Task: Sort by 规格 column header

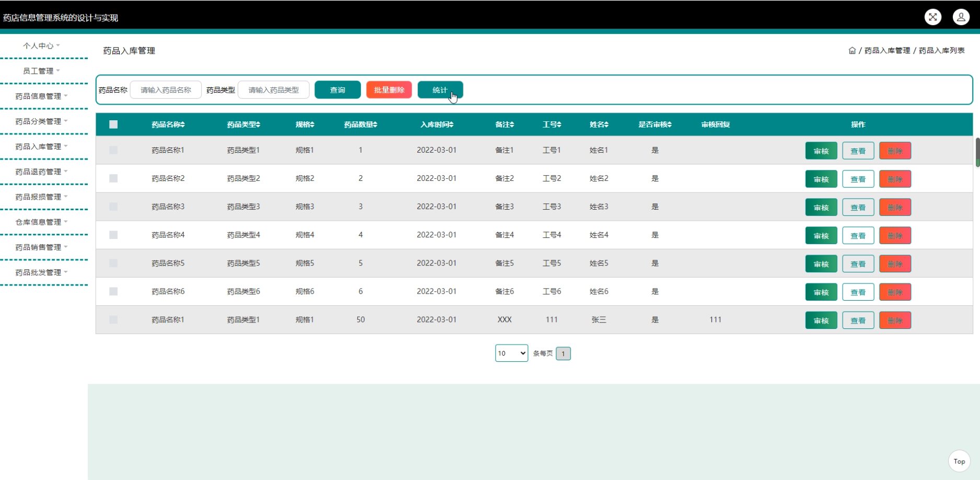Action: coord(305,124)
